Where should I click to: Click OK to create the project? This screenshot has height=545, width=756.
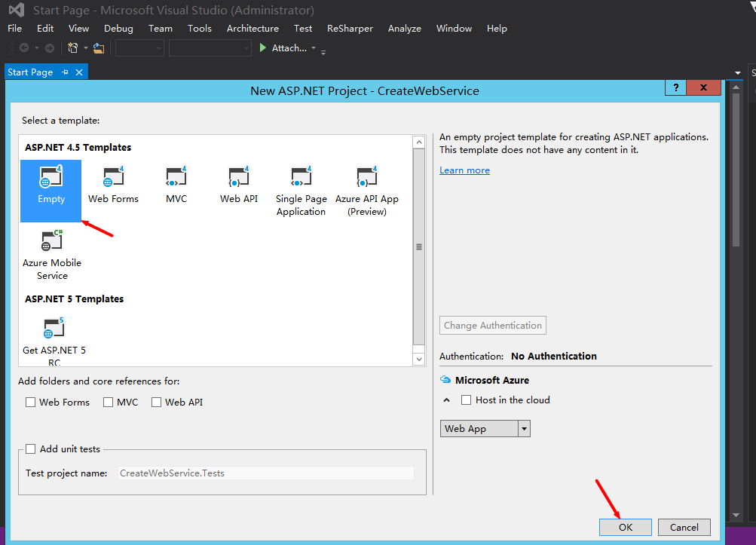626,527
